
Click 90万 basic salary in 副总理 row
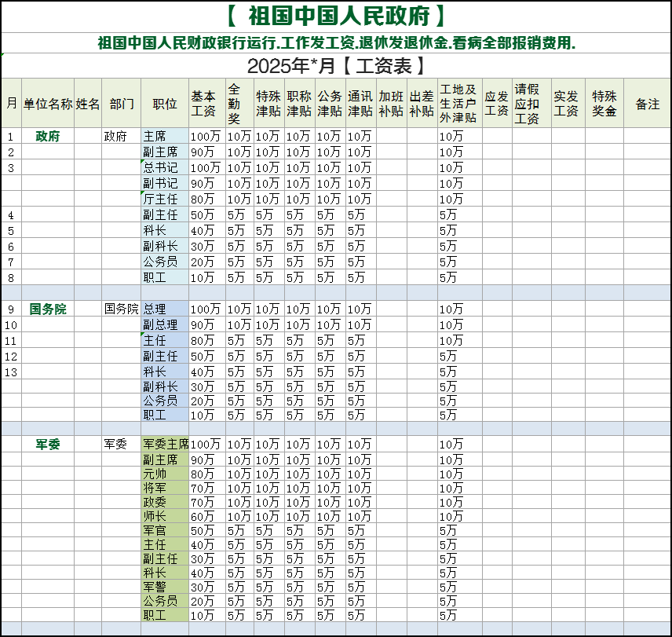207,324
